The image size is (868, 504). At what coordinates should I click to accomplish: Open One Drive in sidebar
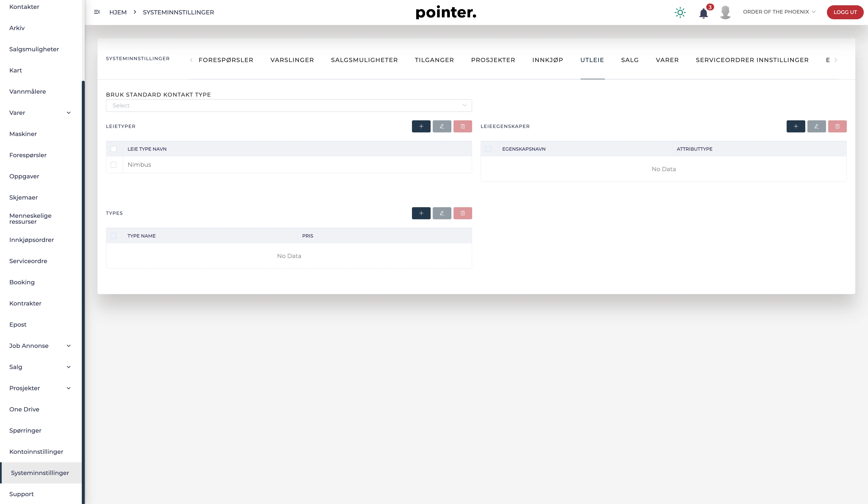point(24,409)
